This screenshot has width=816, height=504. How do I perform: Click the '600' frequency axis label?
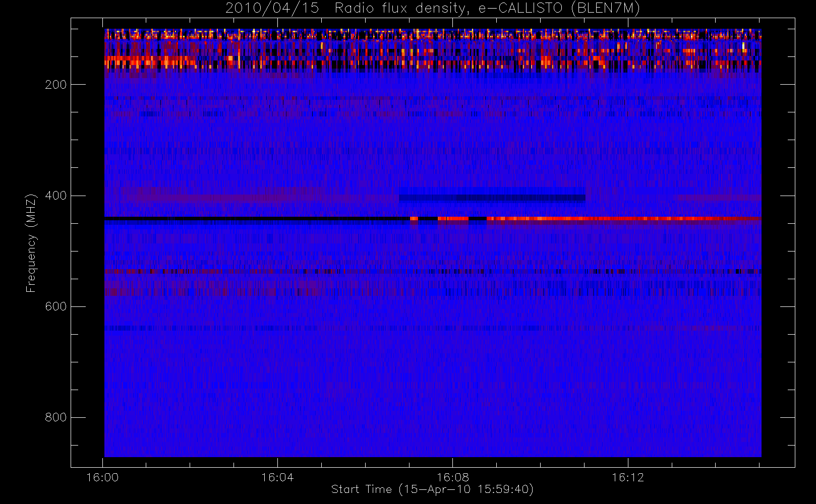pos(56,306)
